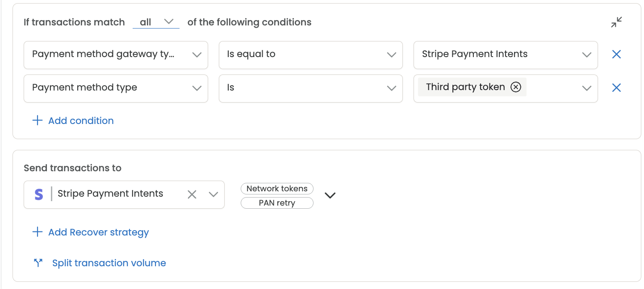This screenshot has width=644, height=289.
Task: Click the plus icon beside Add Recover strategy
Action: 38,232
